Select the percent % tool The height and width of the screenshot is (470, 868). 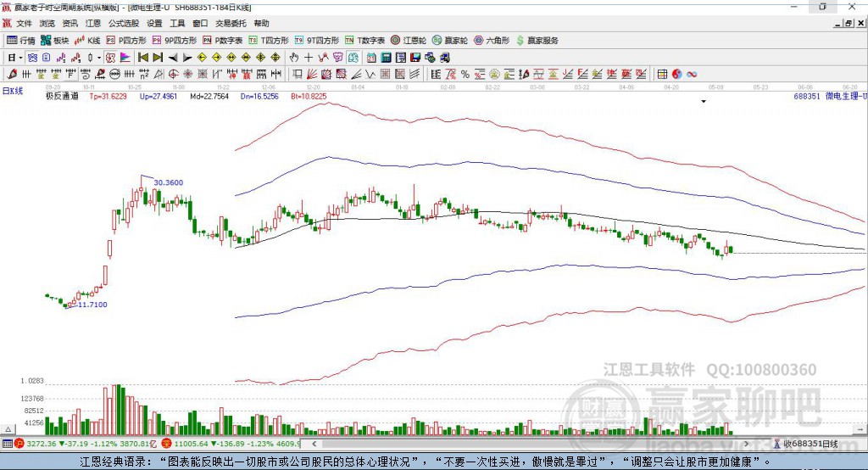465,75
